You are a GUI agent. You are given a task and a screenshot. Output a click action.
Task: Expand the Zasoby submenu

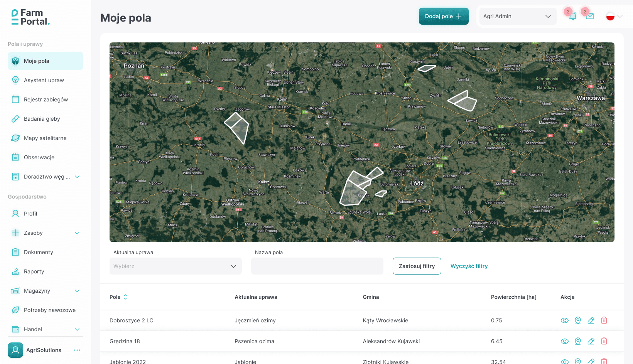coord(77,233)
